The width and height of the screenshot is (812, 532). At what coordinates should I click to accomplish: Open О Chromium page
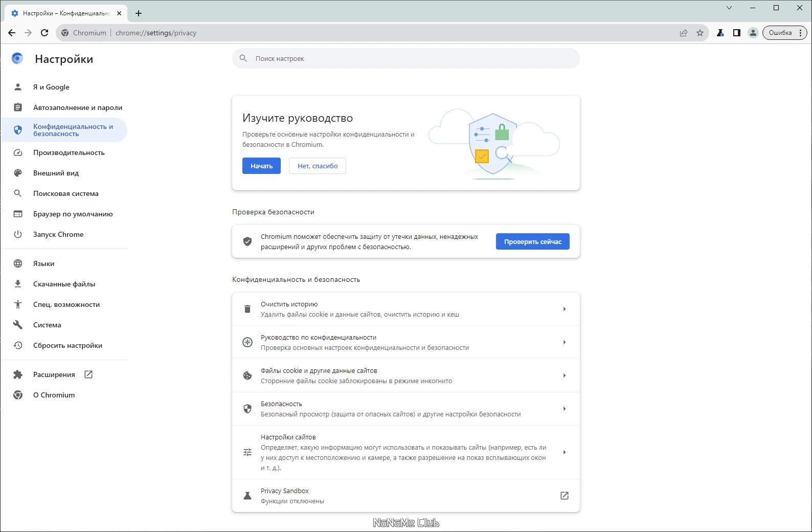click(x=64, y=395)
